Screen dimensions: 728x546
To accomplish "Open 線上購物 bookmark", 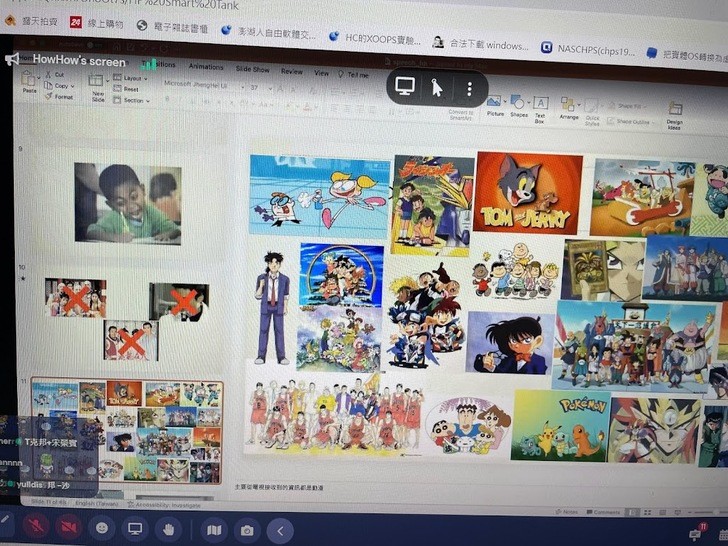I will pyautogui.click(x=97, y=23).
